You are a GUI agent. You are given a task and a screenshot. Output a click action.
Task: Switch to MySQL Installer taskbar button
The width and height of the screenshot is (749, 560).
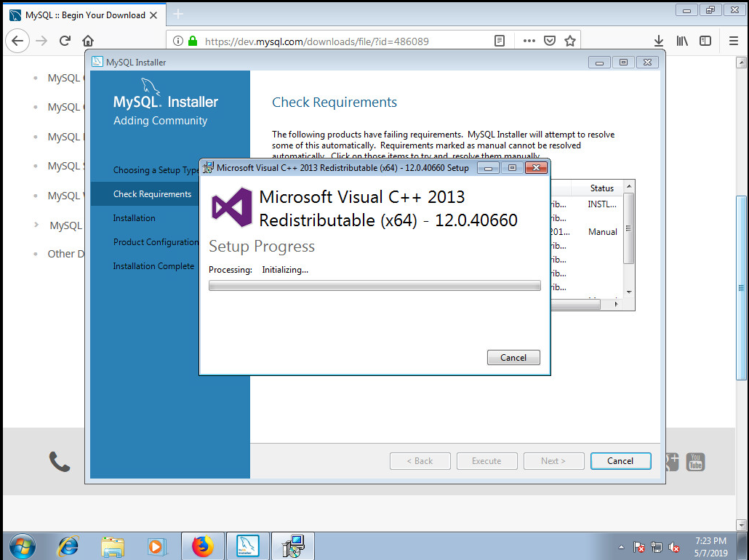pos(247,546)
